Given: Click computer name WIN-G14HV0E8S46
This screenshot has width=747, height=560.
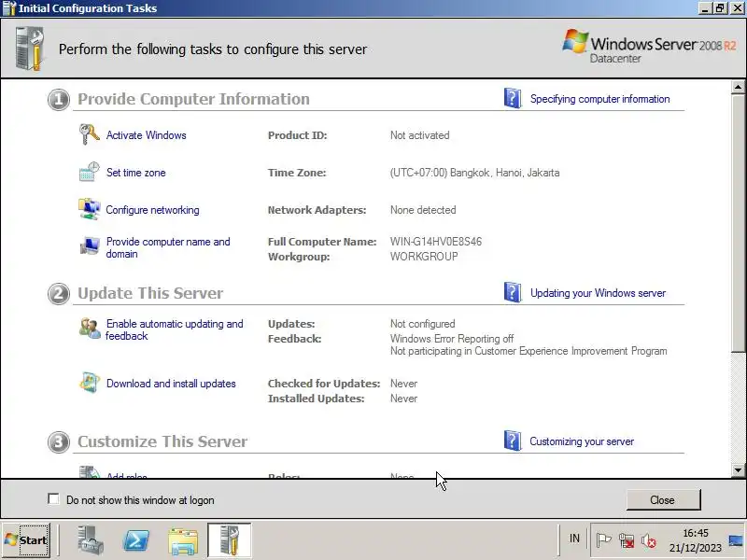Looking at the screenshot, I should (436, 242).
